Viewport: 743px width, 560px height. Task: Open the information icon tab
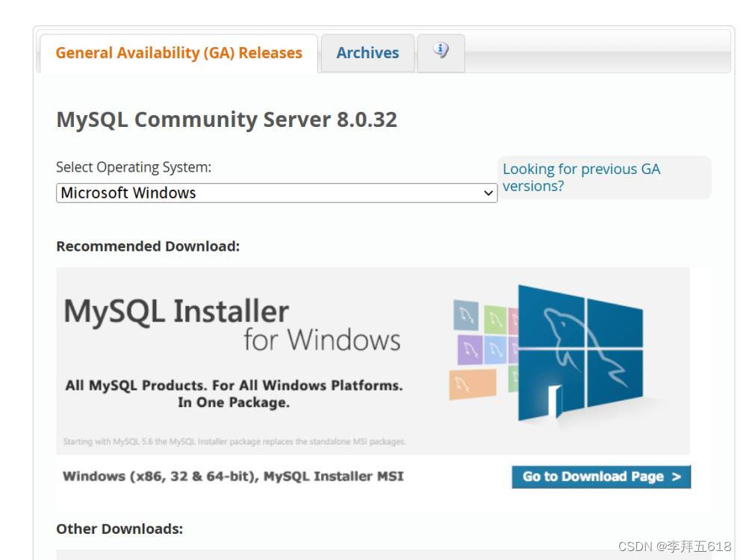click(x=441, y=53)
